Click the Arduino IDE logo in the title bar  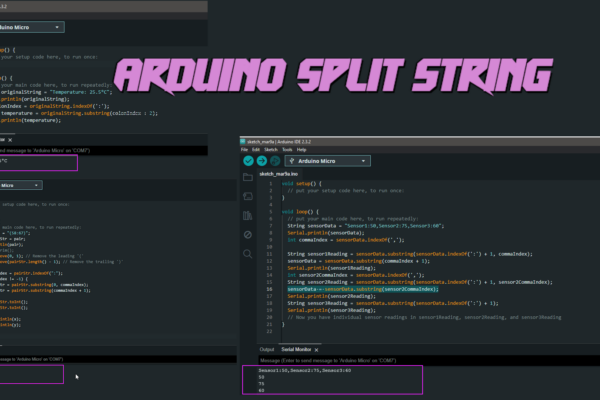(x=243, y=141)
